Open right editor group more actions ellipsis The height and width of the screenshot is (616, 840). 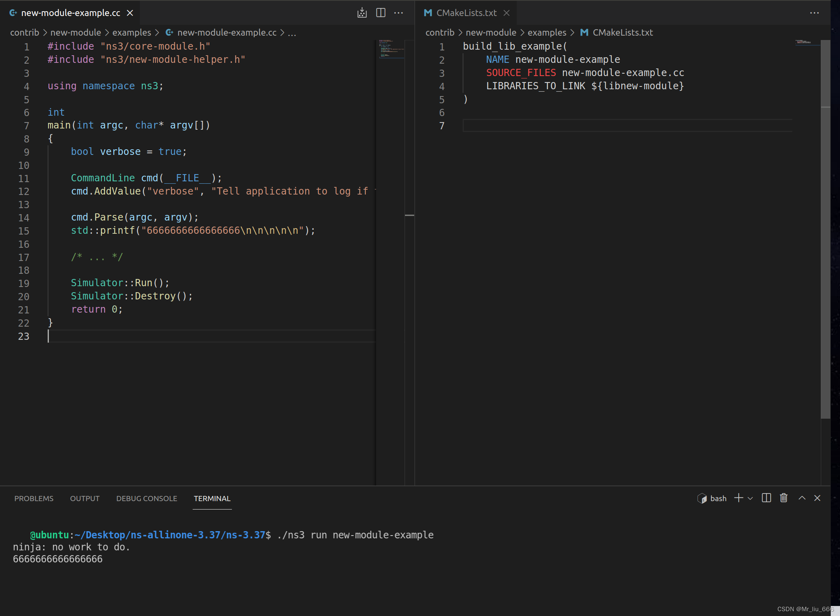click(x=814, y=13)
